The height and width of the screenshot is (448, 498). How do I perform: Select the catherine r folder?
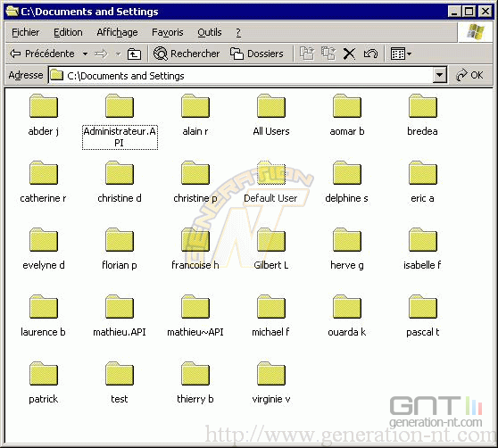click(44, 182)
